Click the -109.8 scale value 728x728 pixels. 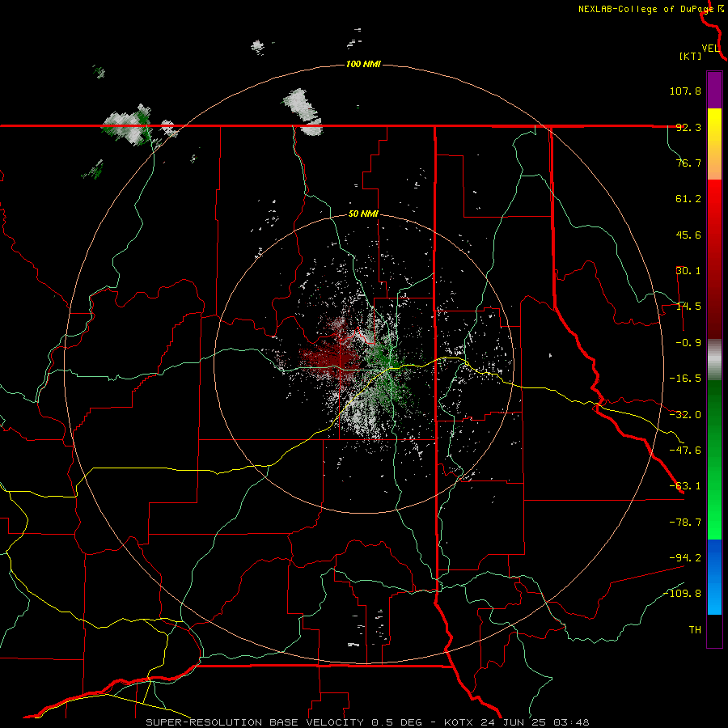tap(682, 594)
